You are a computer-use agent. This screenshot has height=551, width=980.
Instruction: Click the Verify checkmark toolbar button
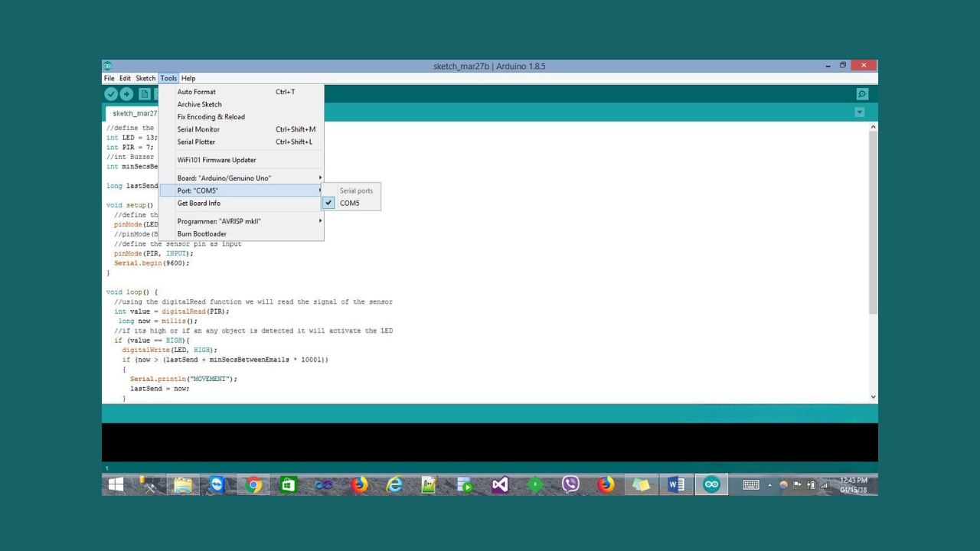click(x=111, y=94)
